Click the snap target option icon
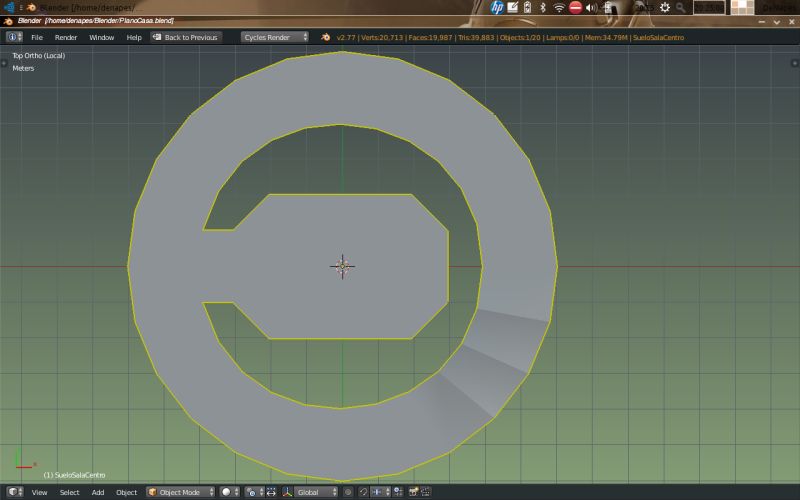The width and height of the screenshot is (800, 500). pos(398,492)
